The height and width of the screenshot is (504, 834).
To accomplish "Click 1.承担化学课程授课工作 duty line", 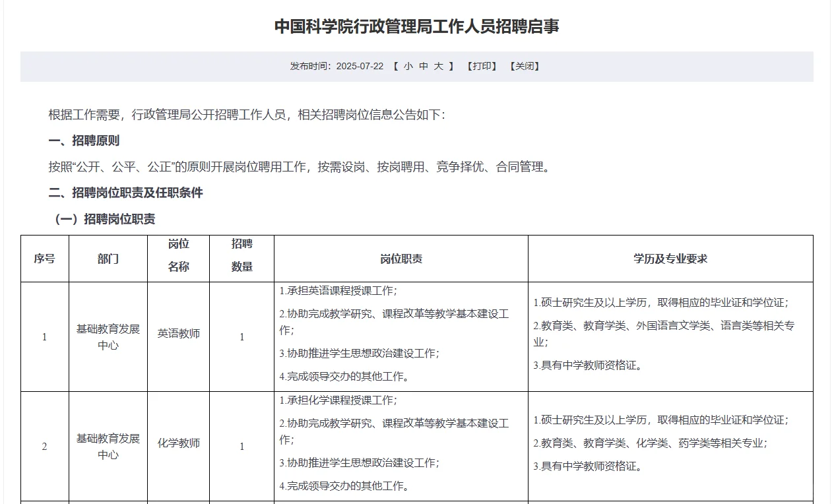I will click(x=338, y=400).
